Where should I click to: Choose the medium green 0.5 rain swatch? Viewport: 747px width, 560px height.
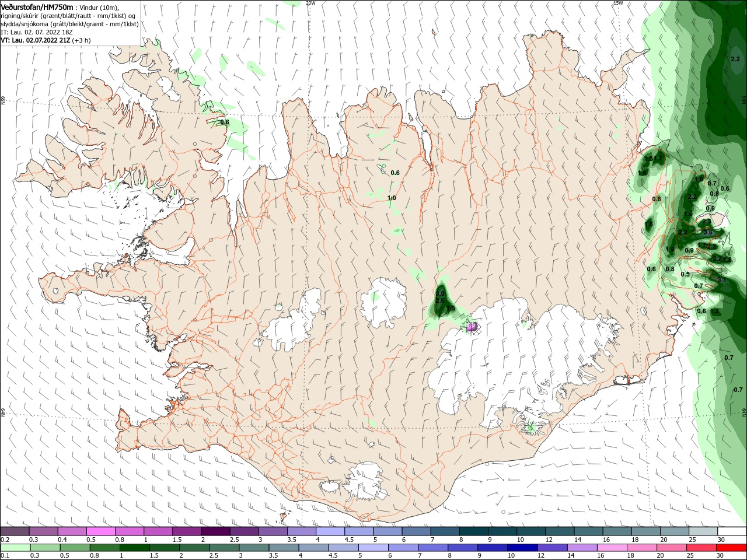pos(75,548)
